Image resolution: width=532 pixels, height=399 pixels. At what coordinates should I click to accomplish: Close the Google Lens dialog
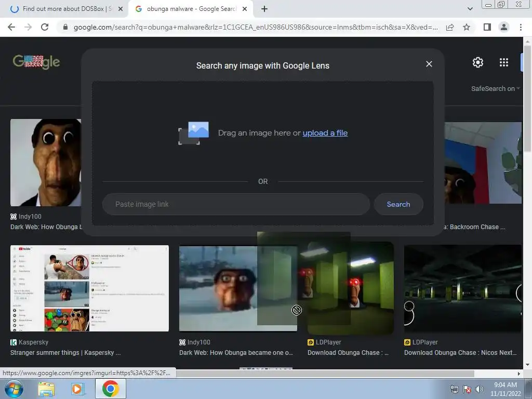(429, 64)
